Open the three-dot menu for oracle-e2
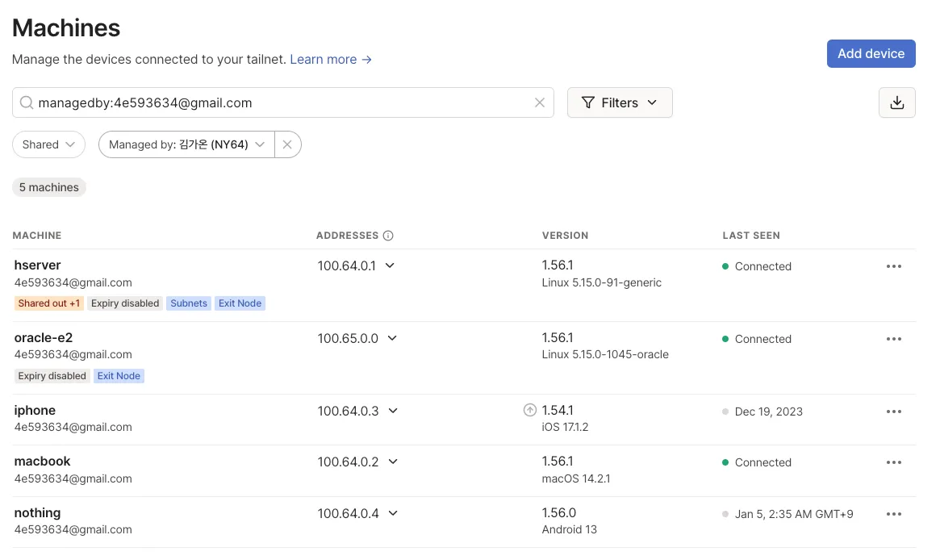This screenshot has width=940, height=560. [x=893, y=339]
